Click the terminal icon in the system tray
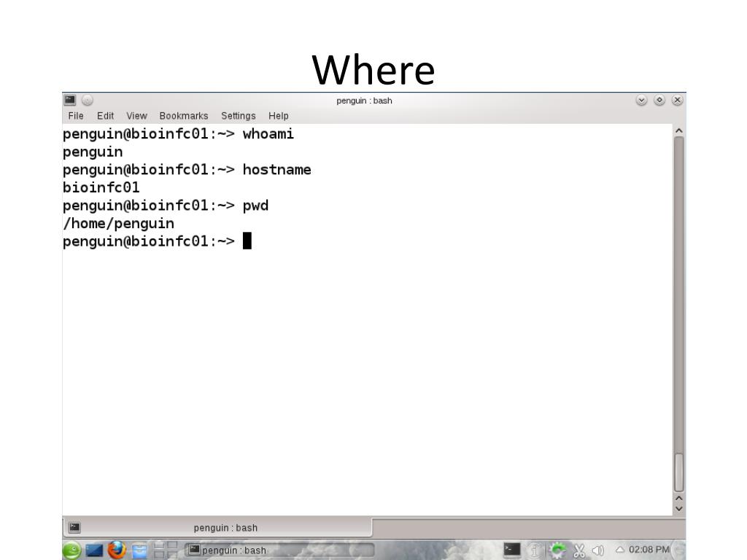Viewport: 747px width, 560px height. pos(512,550)
